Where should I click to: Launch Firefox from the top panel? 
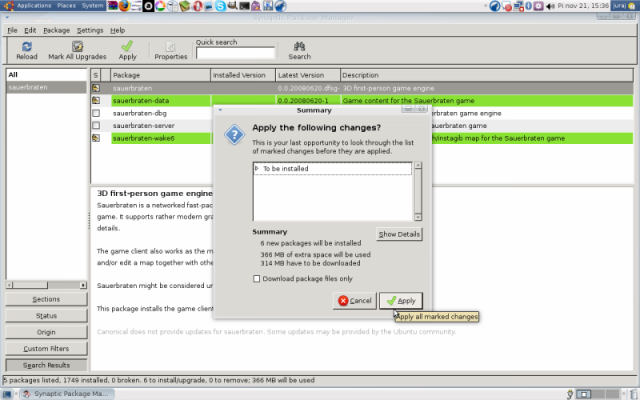coord(124,6)
